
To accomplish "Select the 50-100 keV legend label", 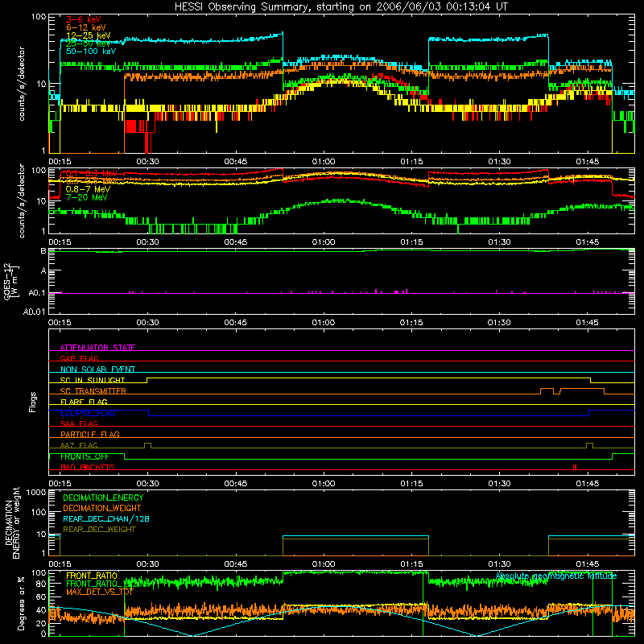I will 91,52.
